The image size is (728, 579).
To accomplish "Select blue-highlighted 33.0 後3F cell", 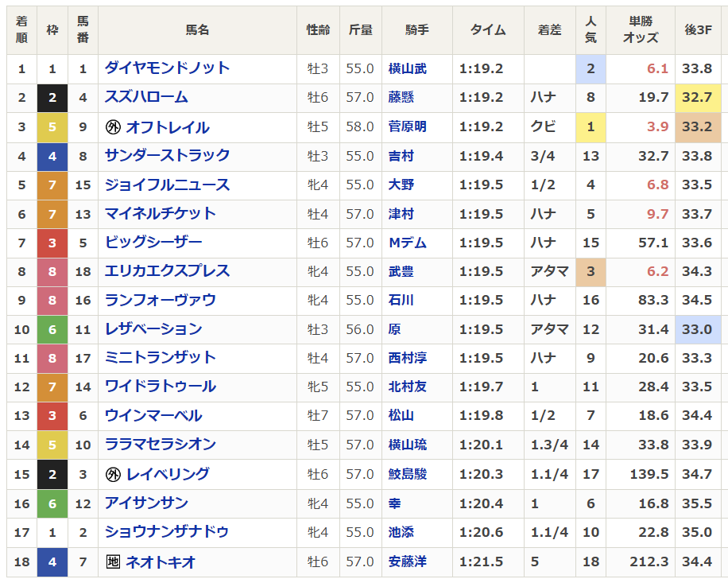I will click(x=698, y=329).
